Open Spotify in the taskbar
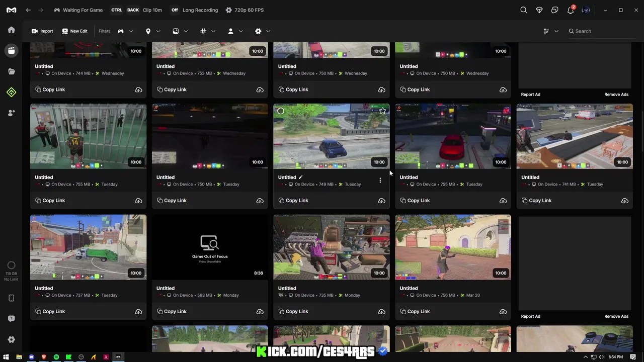 click(56, 357)
